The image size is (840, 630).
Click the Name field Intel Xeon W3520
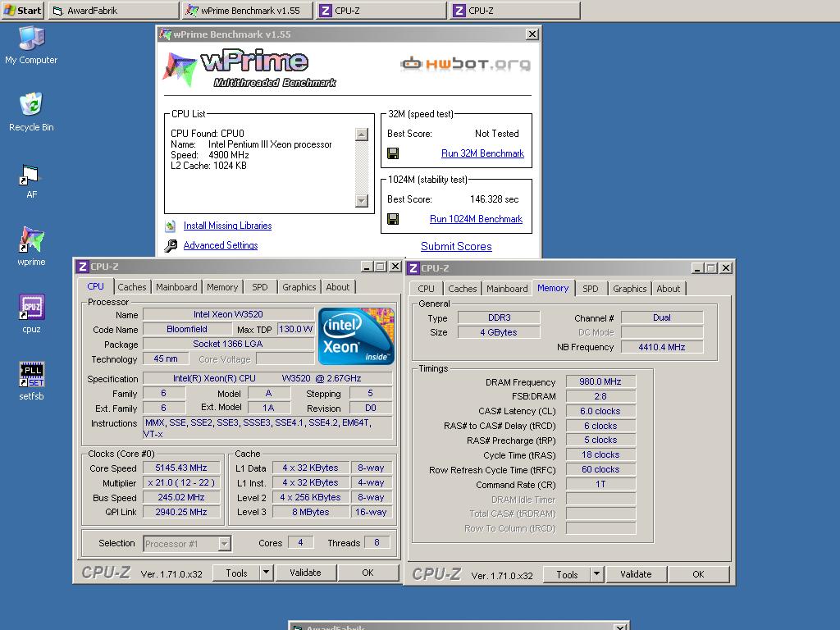coord(228,314)
